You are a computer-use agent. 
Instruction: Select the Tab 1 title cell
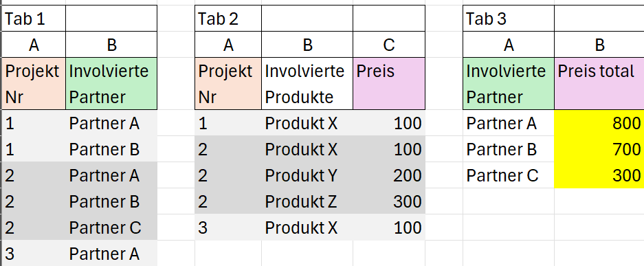(34, 19)
